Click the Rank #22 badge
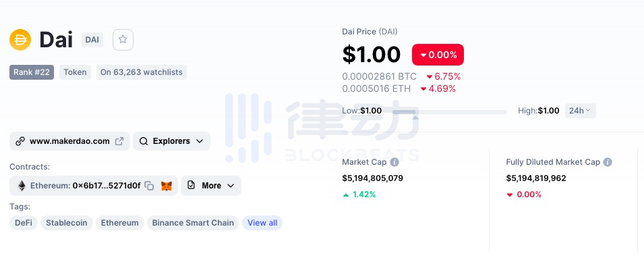This screenshot has height=256, width=644. (32, 72)
